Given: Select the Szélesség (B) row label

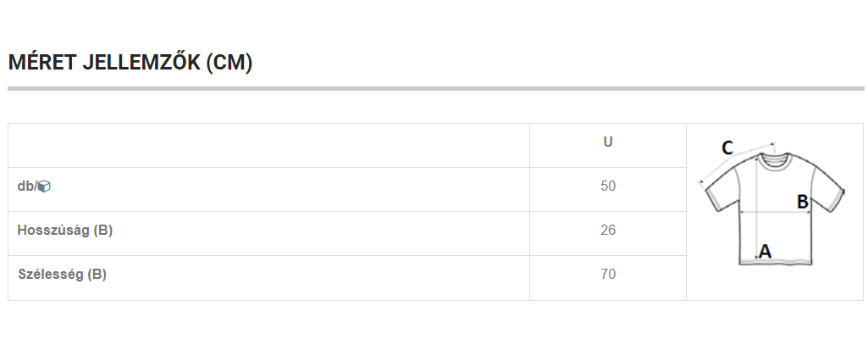Looking at the screenshot, I should pyautogui.click(x=62, y=274).
